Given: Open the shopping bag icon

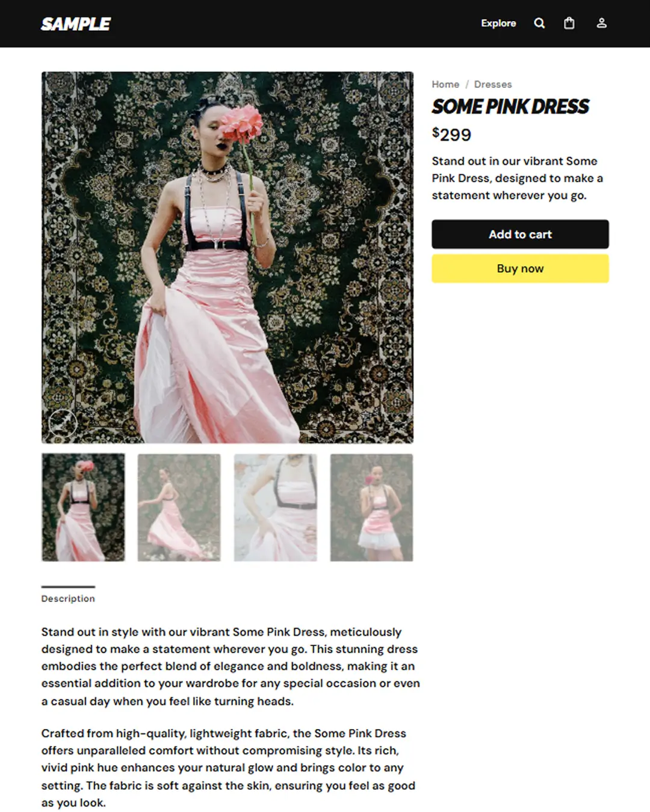Looking at the screenshot, I should tap(569, 23).
